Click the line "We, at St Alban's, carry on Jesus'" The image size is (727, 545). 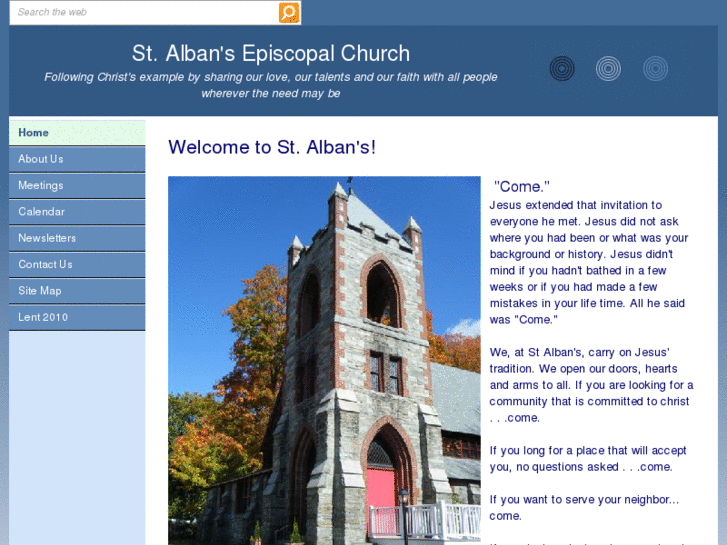coord(580,353)
